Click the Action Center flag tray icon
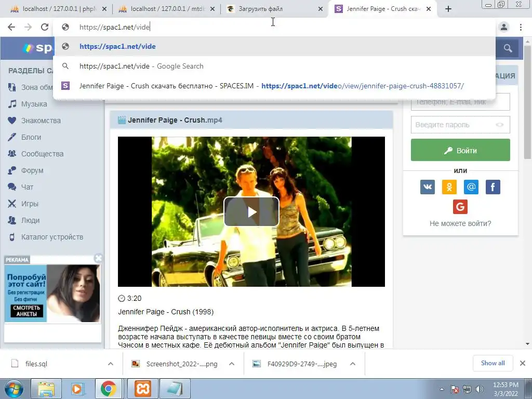 (455, 389)
